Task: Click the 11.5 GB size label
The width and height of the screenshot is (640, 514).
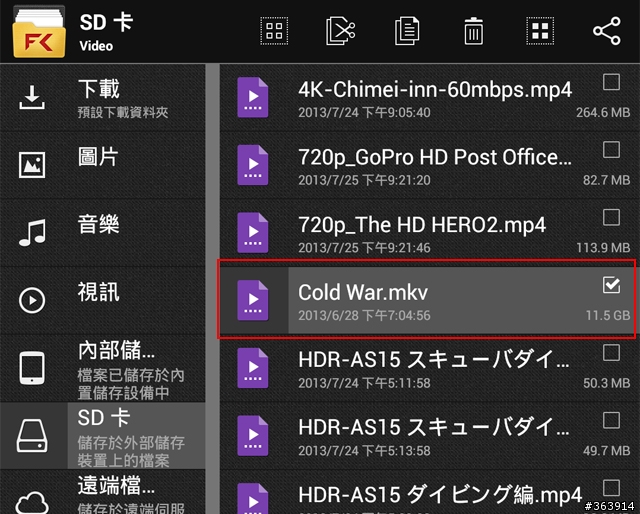Action: click(x=608, y=316)
